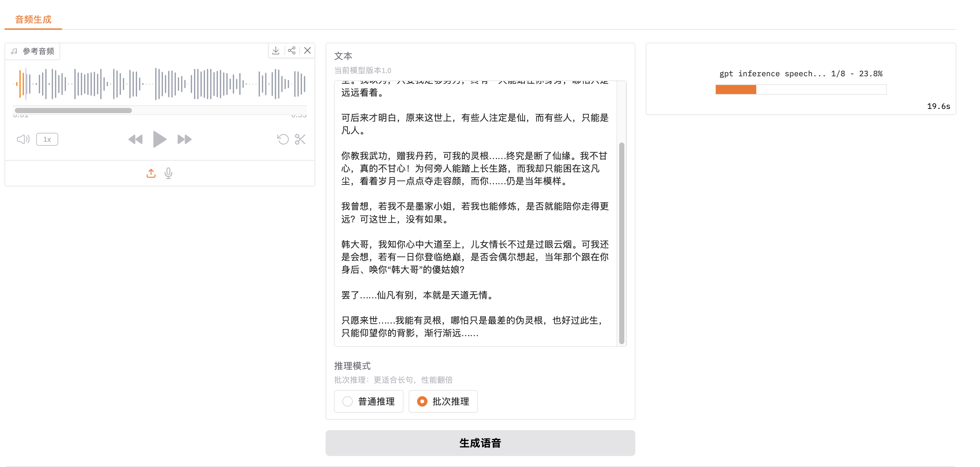Image resolution: width=980 pixels, height=467 pixels.
Task: Click the 批次推理:更适合长句 description
Action: (393, 379)
